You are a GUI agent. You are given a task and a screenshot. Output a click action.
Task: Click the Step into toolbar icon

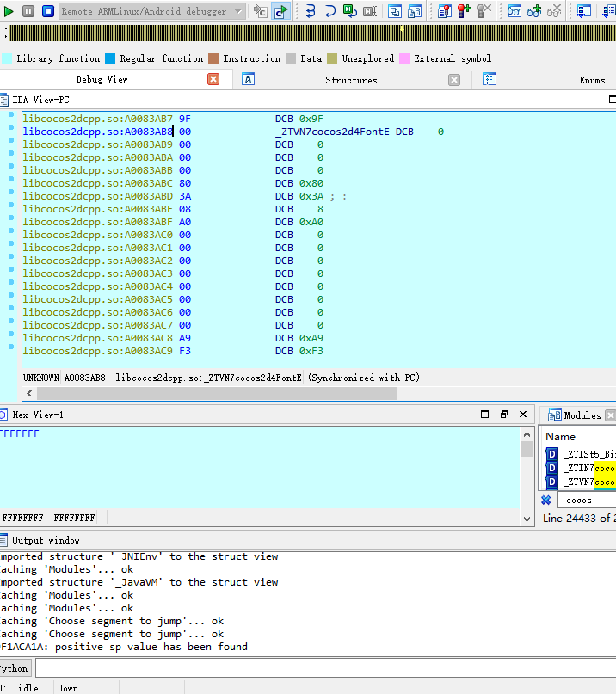coord(310,11)
